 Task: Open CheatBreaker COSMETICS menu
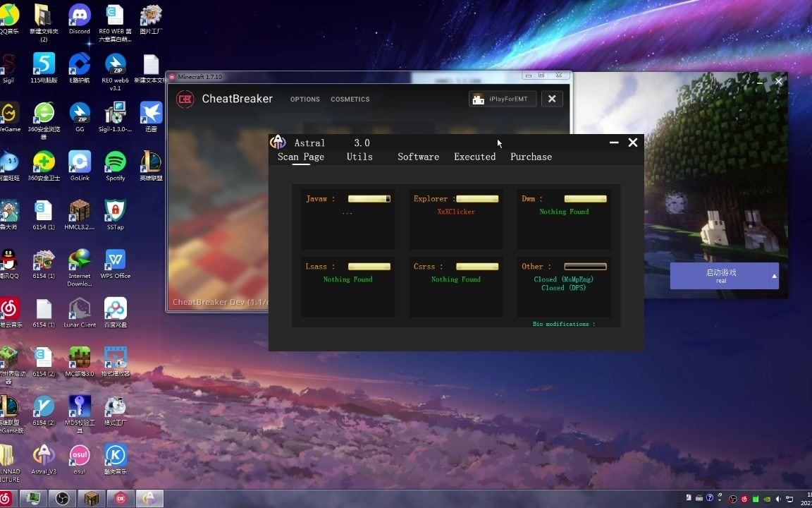point(350,99)
